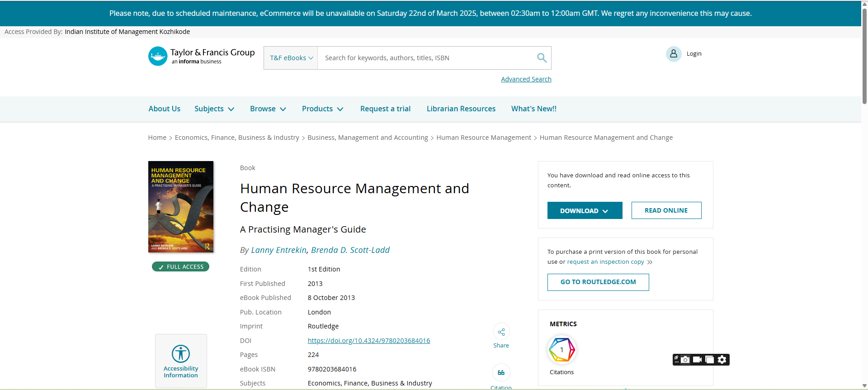Click the READ ONLINE button

point(666,211)
